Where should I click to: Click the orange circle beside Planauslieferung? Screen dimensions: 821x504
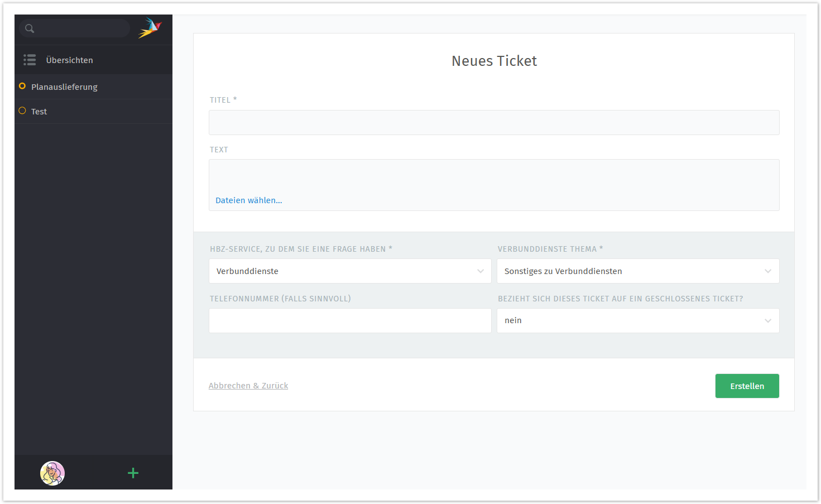click(22, 86)
